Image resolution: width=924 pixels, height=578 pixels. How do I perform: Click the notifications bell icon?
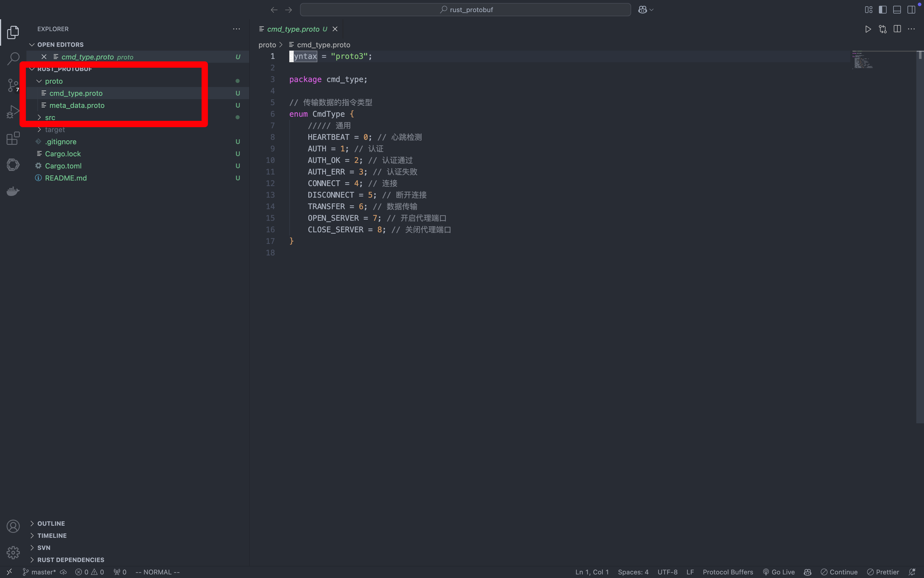[912, 572]
